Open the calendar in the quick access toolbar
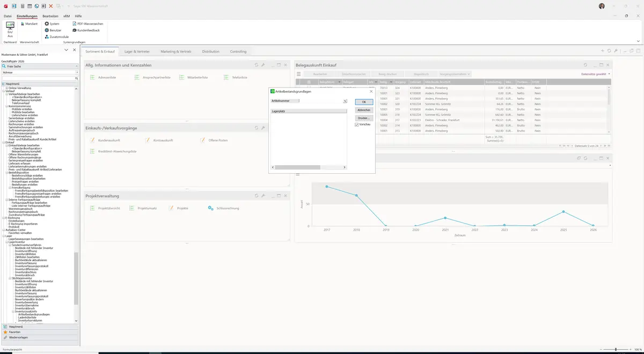 pos(29,6)
